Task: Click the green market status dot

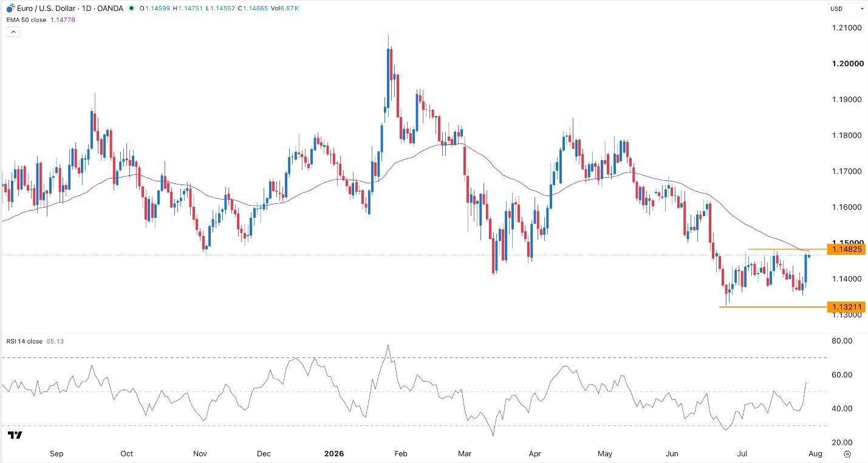Action: coord(132,8)
